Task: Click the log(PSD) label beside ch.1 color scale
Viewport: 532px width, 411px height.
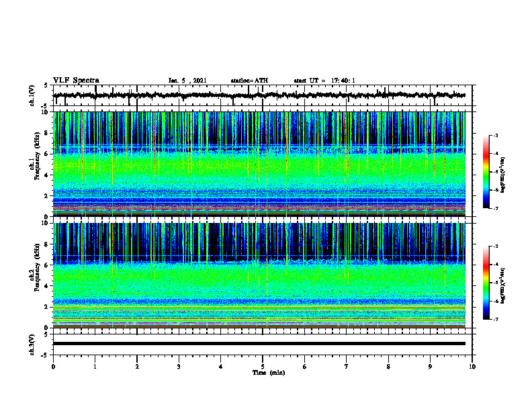Action: click(503, 175)
